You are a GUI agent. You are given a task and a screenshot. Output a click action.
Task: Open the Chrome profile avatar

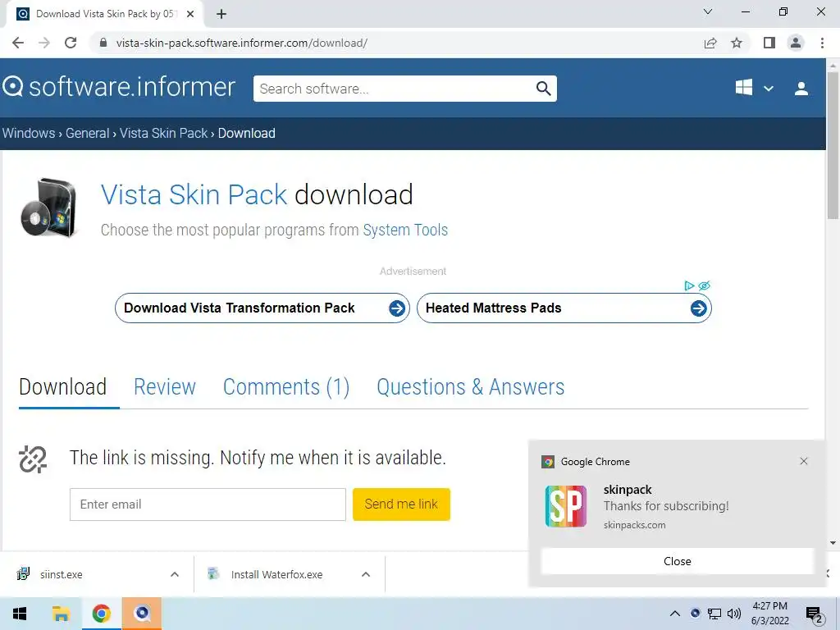point(796,43)
